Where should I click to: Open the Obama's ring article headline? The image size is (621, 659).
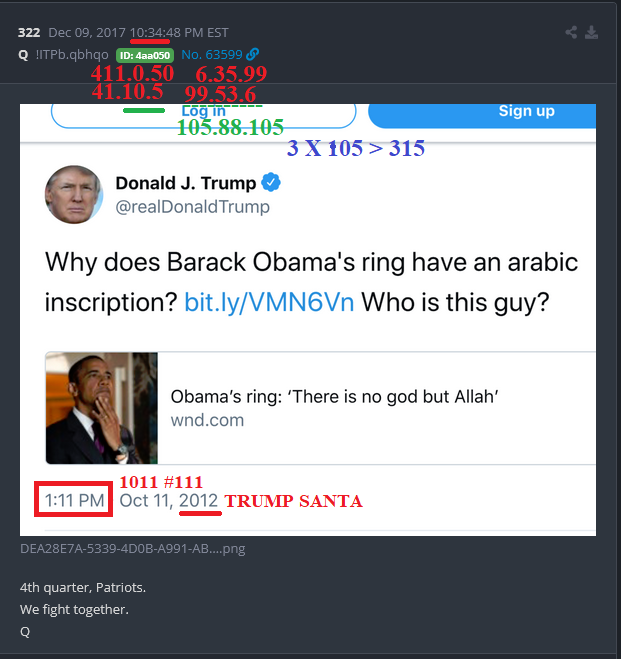tap(334, 397)
